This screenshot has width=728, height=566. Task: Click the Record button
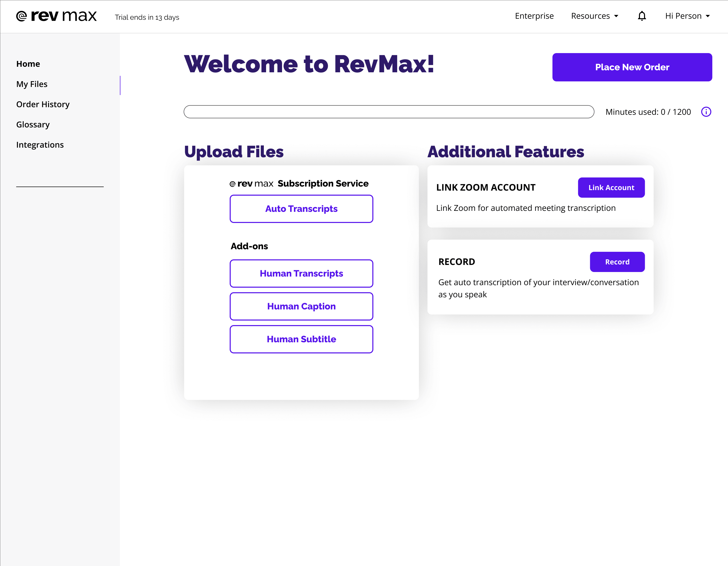(x=617, y=262)
